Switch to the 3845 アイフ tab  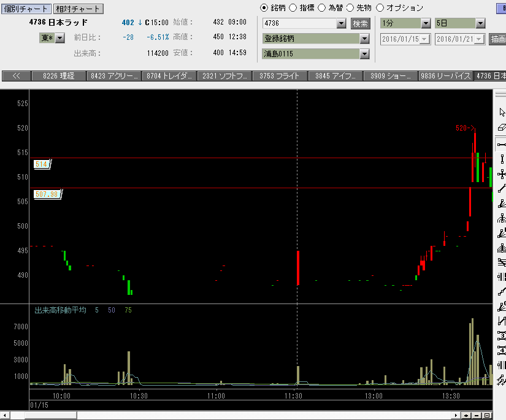tap(335, 76)
